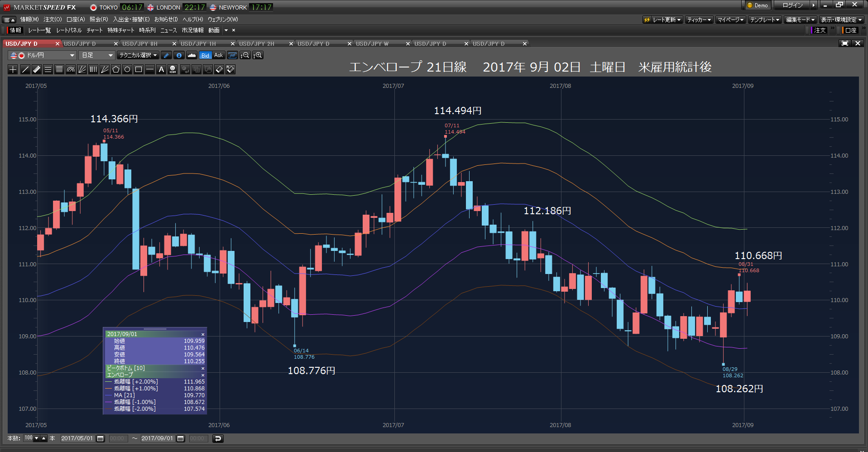Toggle Bid price display

coord(206,55)
